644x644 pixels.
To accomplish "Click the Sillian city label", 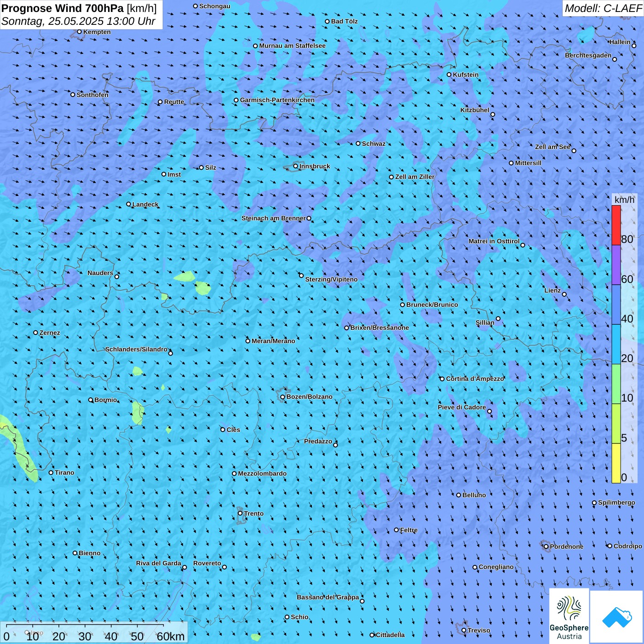I will tap(485, 322).
